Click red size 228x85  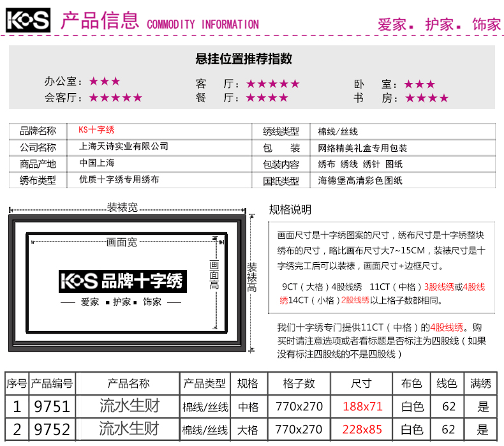tap(362, 429)
